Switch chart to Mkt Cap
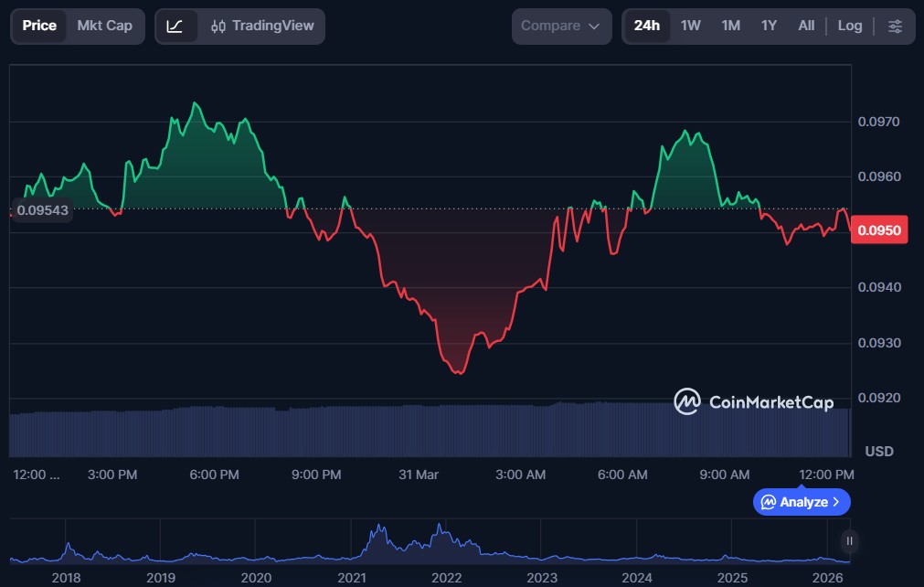Viewport: 924px width, 587px height. click(104, 26)
